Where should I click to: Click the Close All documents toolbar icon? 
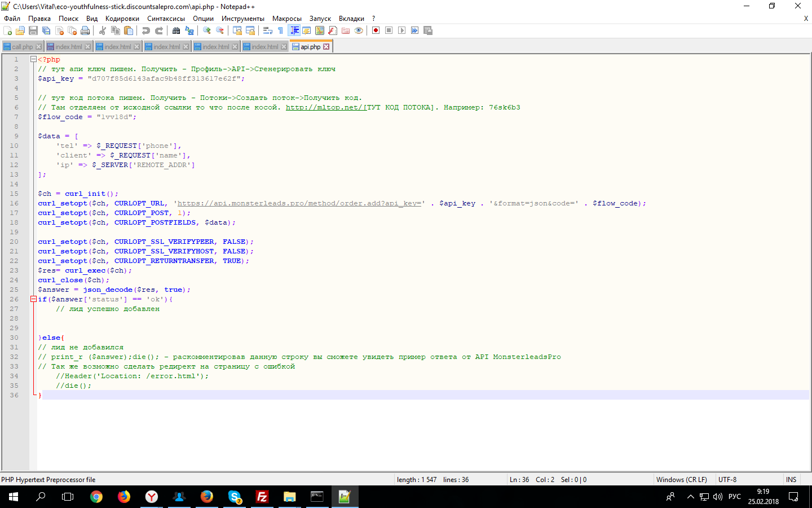click(x=72, y=30)
